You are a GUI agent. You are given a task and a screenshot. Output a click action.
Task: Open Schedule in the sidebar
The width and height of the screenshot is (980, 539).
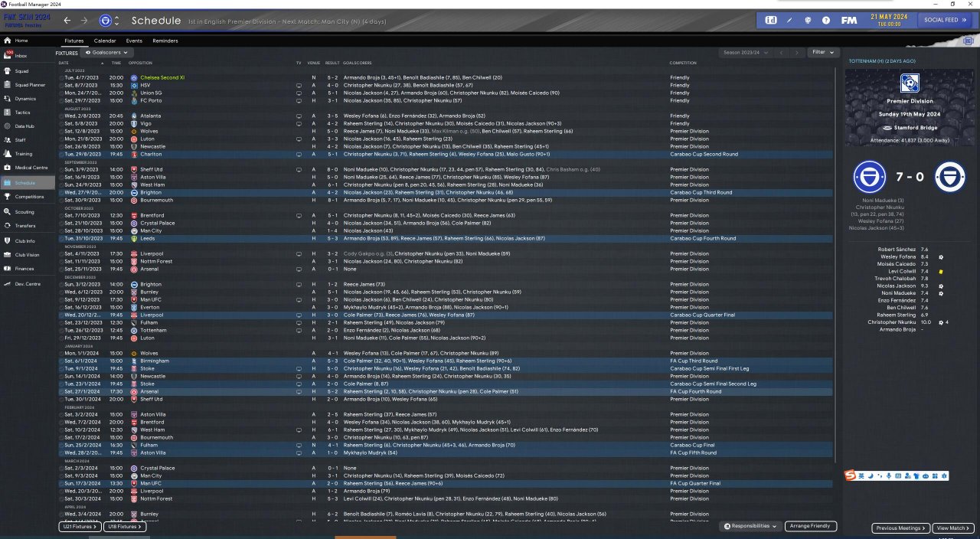click(28, 182)
